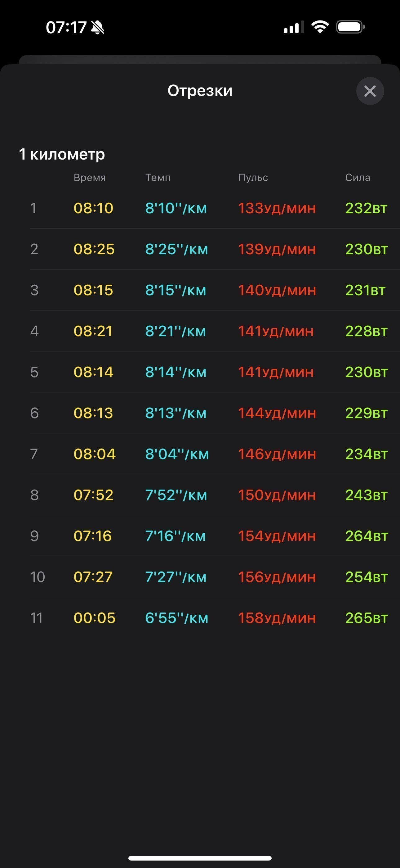
Task: Tap the Wi-Fi status icon
Action: point(320,27)
